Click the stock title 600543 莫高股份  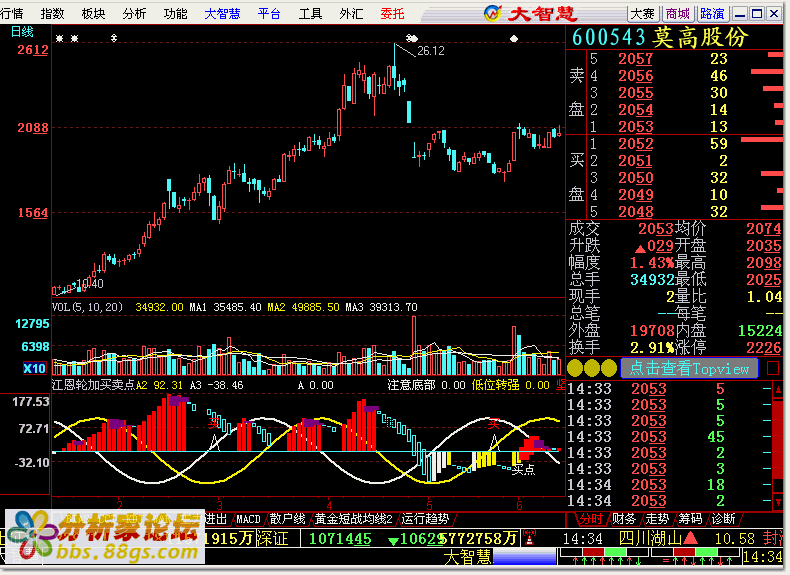point(661,37)
